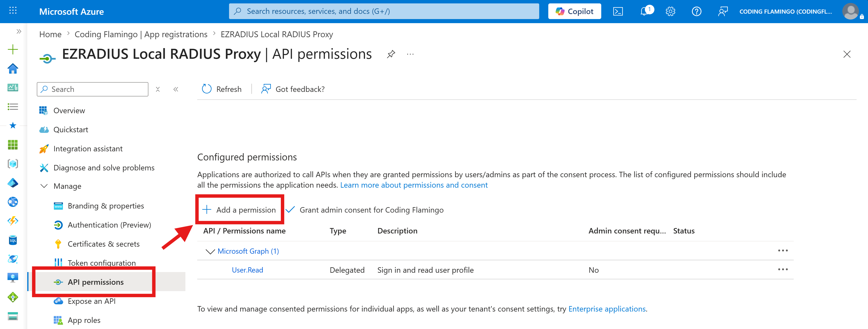This screenshot has width=868, height=329.
Task: Open App Services globe icon in sidebar
Action: coord(13,202)
